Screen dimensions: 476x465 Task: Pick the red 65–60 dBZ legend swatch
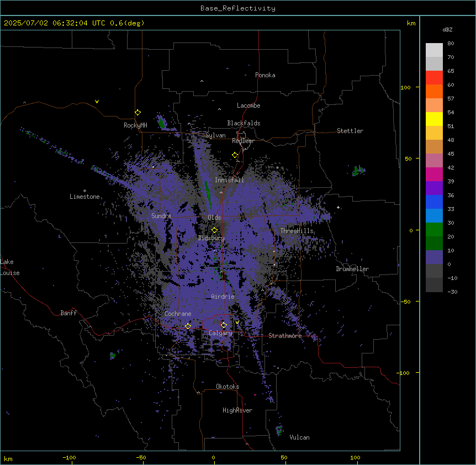[434, 77]
